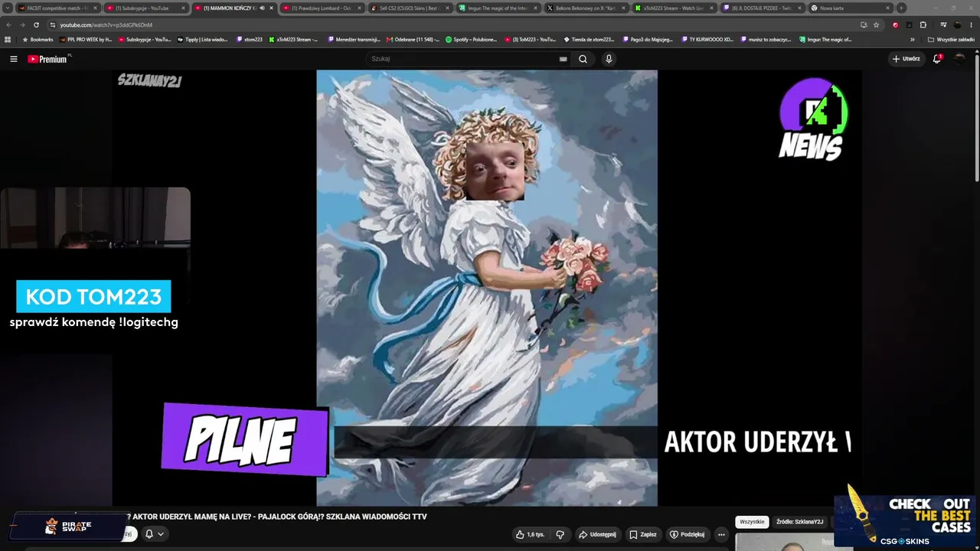Click the browser forward arrow
The height and width of the screenshot is (551, 980).
(x=22, y=24)
